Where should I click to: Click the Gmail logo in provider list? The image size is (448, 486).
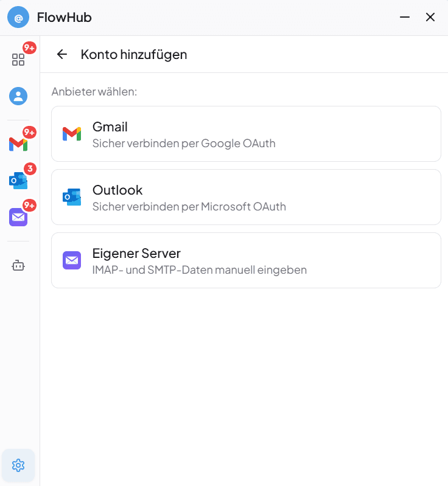pos(72,134)
